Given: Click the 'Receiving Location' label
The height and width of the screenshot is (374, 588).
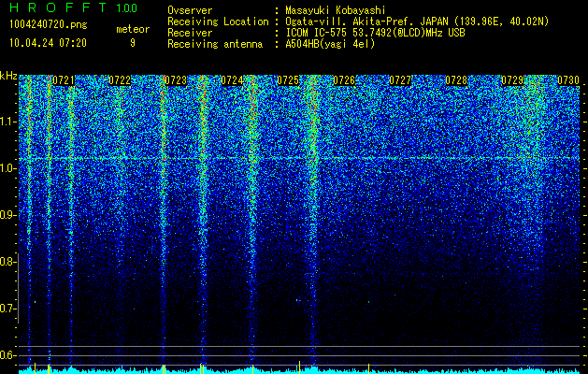Looking at the screenshot, I should [x=218, y=22].
